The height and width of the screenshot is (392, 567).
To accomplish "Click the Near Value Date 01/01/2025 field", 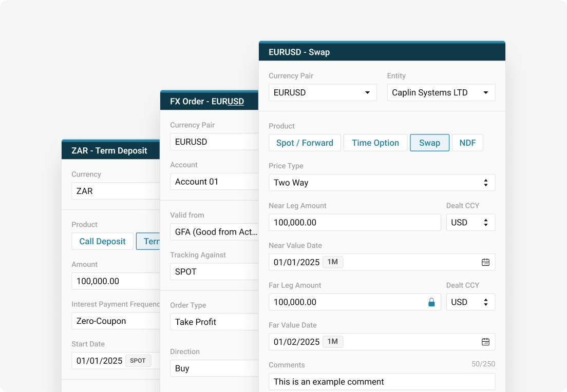I will click(x=382, y=262).
